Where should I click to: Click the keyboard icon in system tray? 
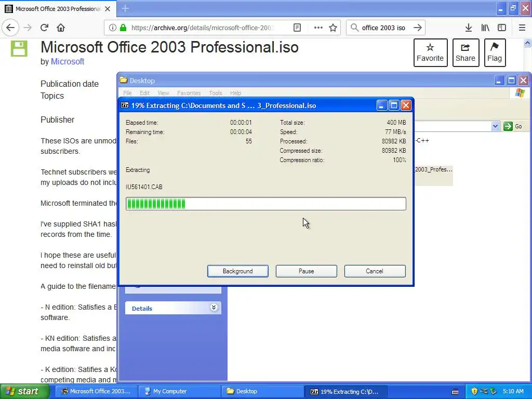click(455, 392)
